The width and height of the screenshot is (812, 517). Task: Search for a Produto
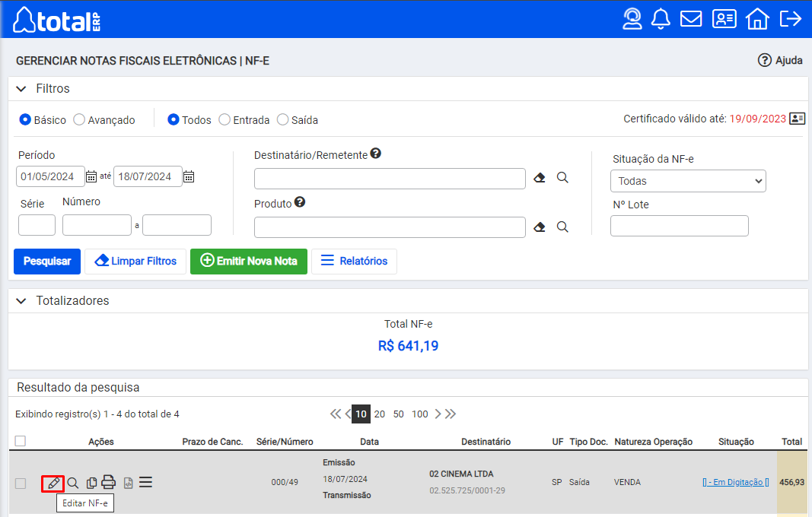coord(562,227)
